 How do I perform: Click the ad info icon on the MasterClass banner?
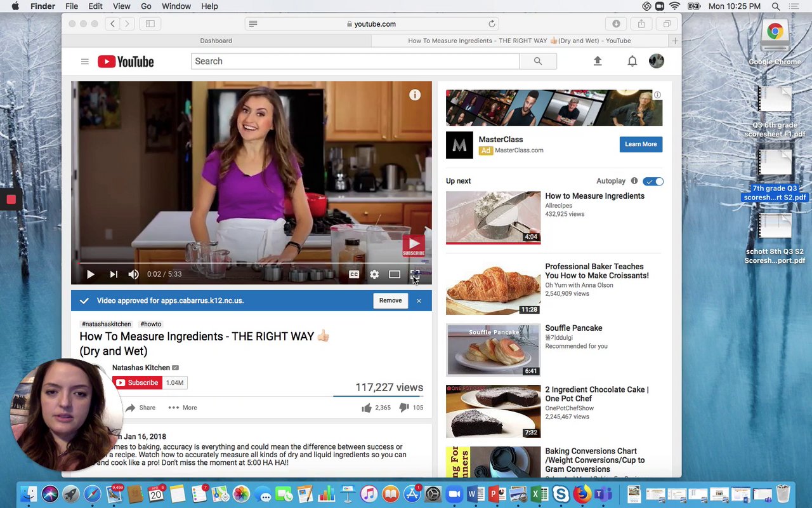(x=657, y=95)
